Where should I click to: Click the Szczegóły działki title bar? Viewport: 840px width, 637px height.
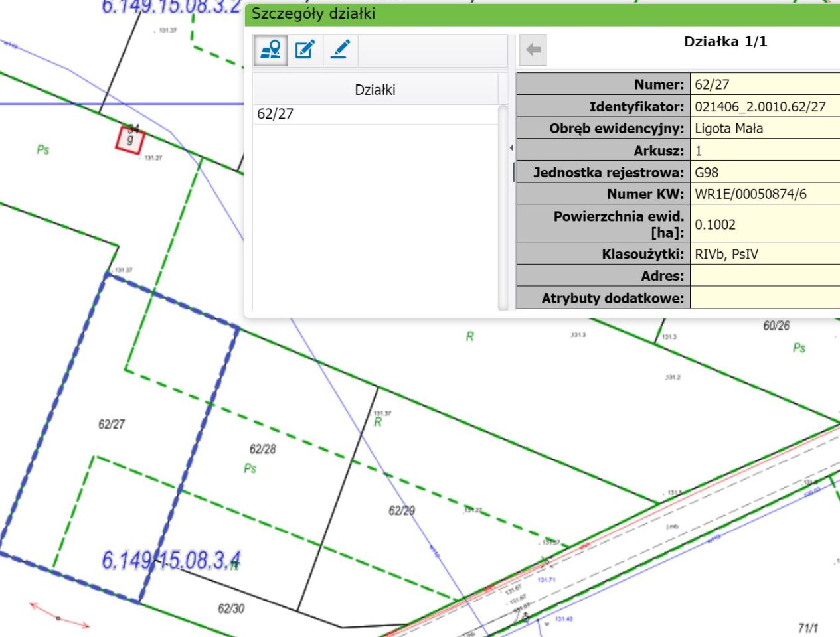(531, 14)
